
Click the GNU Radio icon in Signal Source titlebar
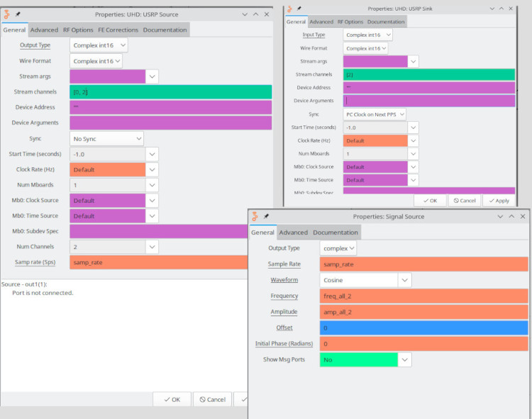(255, 216)
